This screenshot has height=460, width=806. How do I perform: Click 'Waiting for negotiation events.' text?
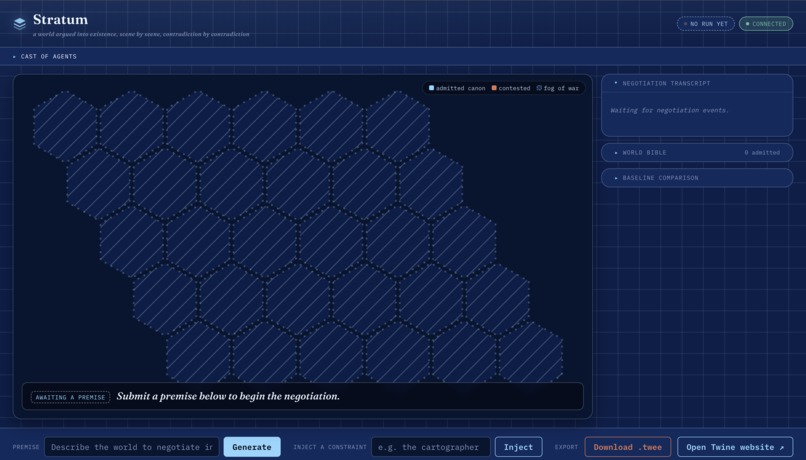pos(669,110)
